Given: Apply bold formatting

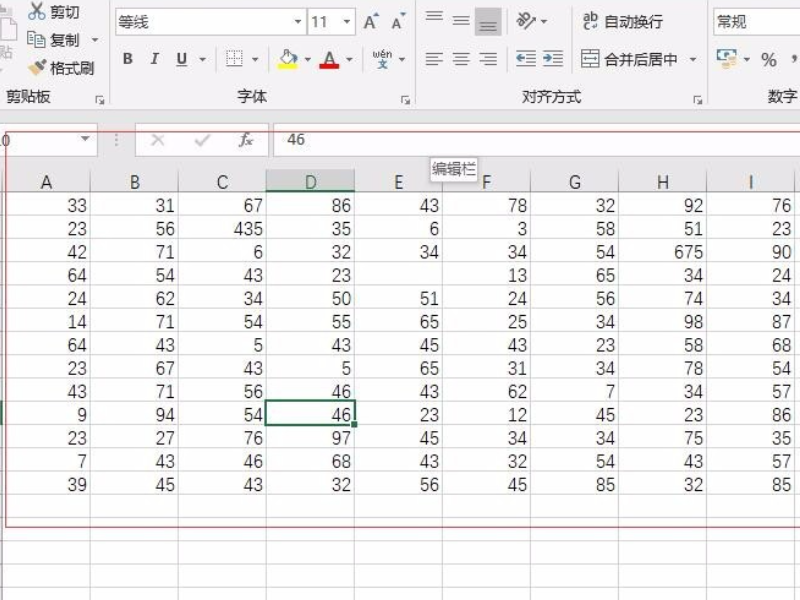Looking at the screenshot, I should (x=127, y=59).
